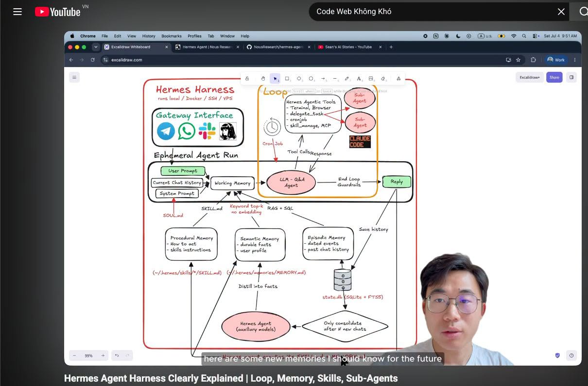Click the Excalidraw+ button
The width and height of the screenshot is (588, 386).
[530, 77]
